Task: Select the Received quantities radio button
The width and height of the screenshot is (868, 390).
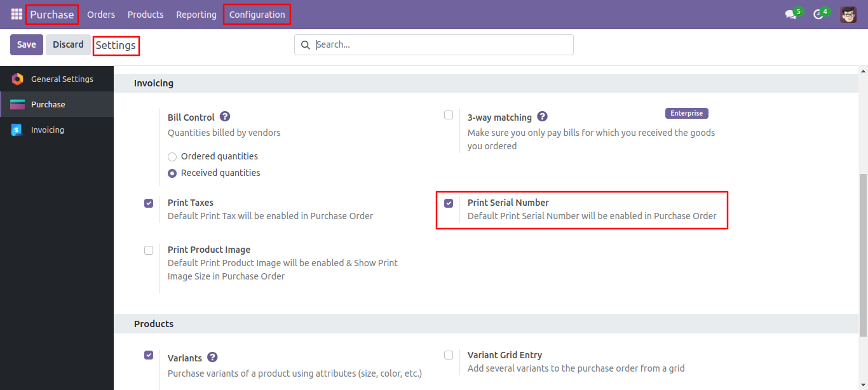Action: pos(172,173)
